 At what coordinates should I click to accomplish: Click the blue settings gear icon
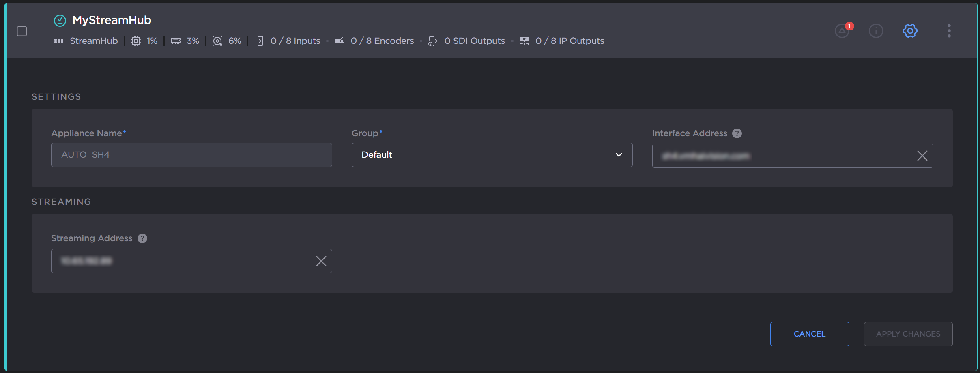910,31
